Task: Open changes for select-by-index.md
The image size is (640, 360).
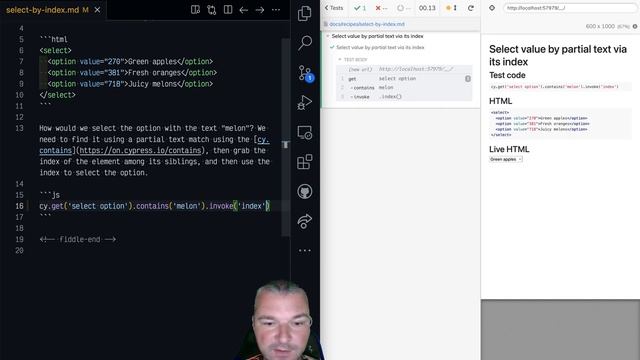Action: tap(211, 10)
